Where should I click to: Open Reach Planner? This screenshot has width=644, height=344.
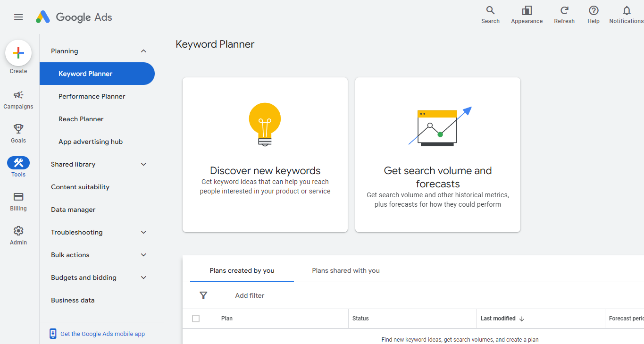[81, 119]
